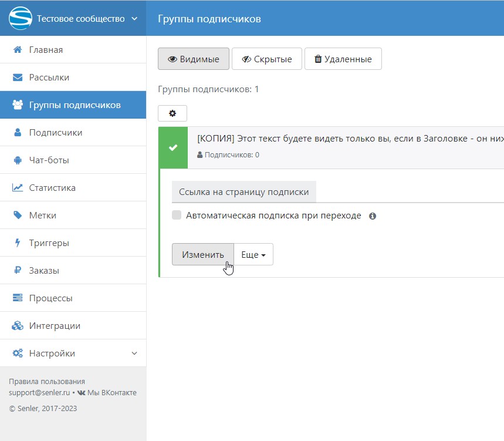This screenshot has height=441, width=504.
Task: Click the lightning bolt icon beside Триггеры
Action: coord(18,243)
